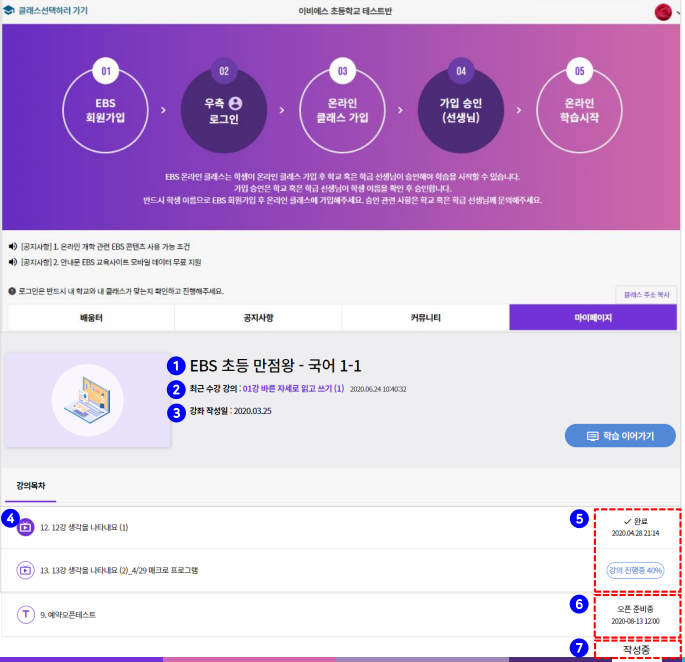This screenshot has width=685, height=662.
Task: Open the 9. 예약오픈테스트 item
Action: point(68,615)
